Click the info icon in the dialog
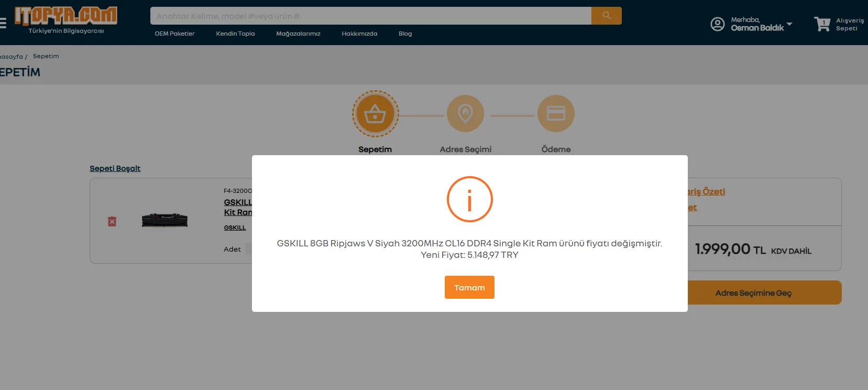The width and height of the screenshot is (868, 390). click(469, 199)
